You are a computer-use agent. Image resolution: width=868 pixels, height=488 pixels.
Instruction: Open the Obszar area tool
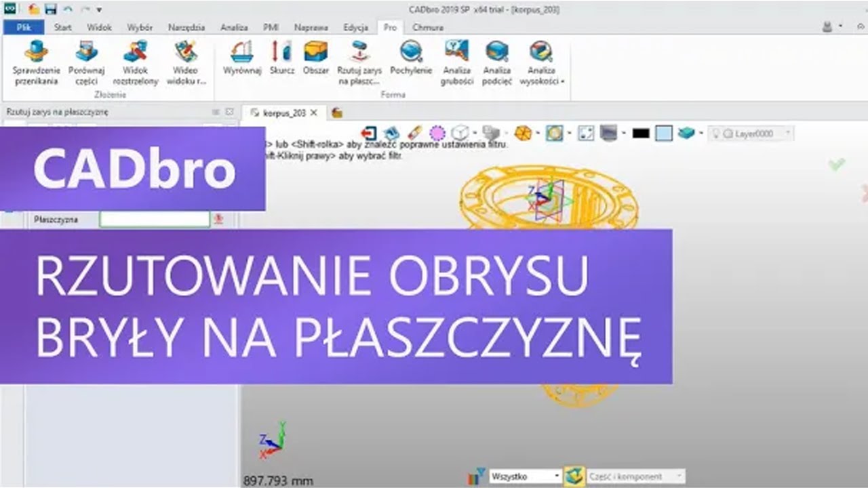click(315, 58)
